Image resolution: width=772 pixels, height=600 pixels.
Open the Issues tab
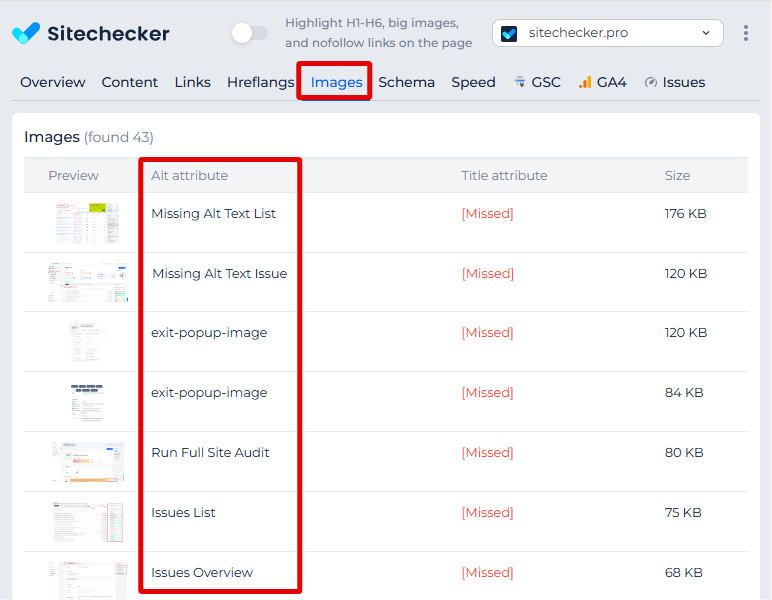pos(675,82)
